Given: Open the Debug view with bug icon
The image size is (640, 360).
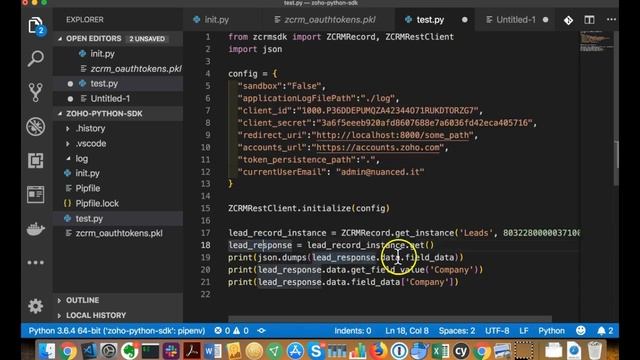Looking at the screenshot, I should (x=36, y=127).
